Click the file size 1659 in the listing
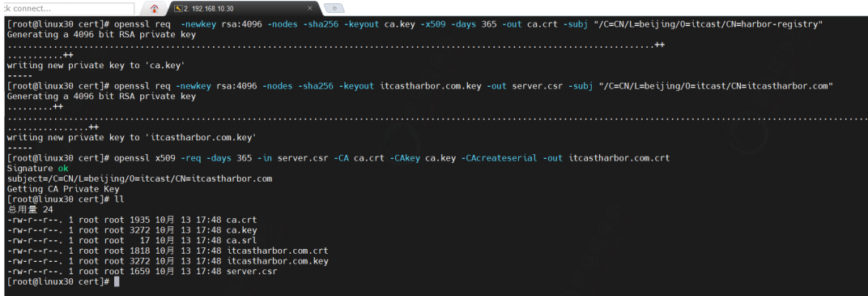868x296 pixels. point(139,272)
